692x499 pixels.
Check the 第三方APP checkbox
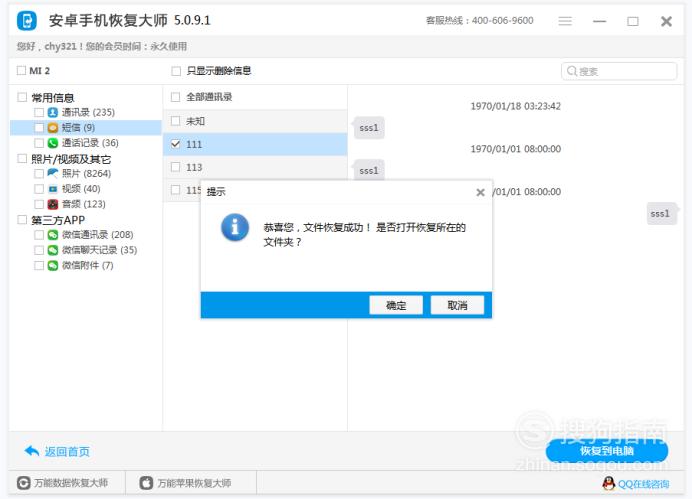click(22, 219)
